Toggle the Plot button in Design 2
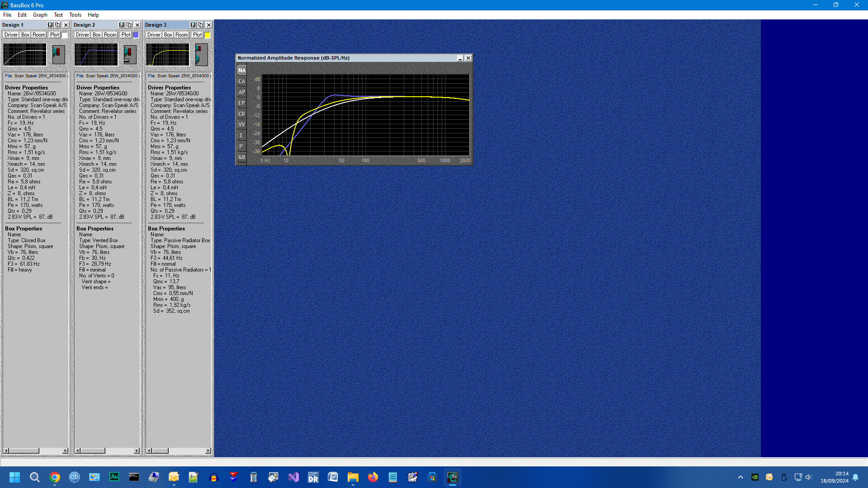The width and height of the screenshot is (868, 488). click(126, 35)
